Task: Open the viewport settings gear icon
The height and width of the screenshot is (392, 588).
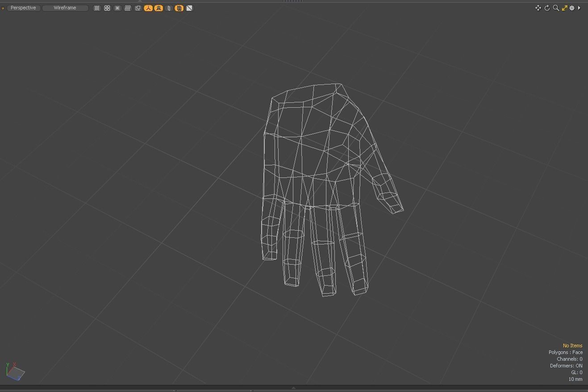Action: click(572, 8)
